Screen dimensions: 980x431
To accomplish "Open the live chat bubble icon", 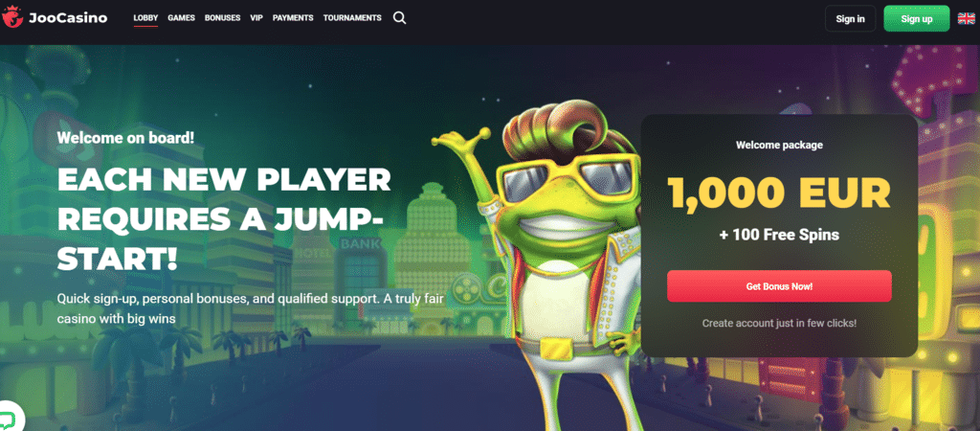I will (x=9, y=420).
